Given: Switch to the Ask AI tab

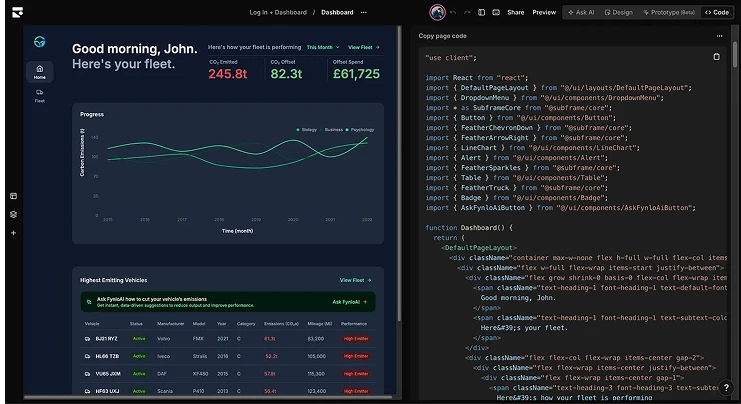Looking at the screenshot, I should [x=581, y=12].
